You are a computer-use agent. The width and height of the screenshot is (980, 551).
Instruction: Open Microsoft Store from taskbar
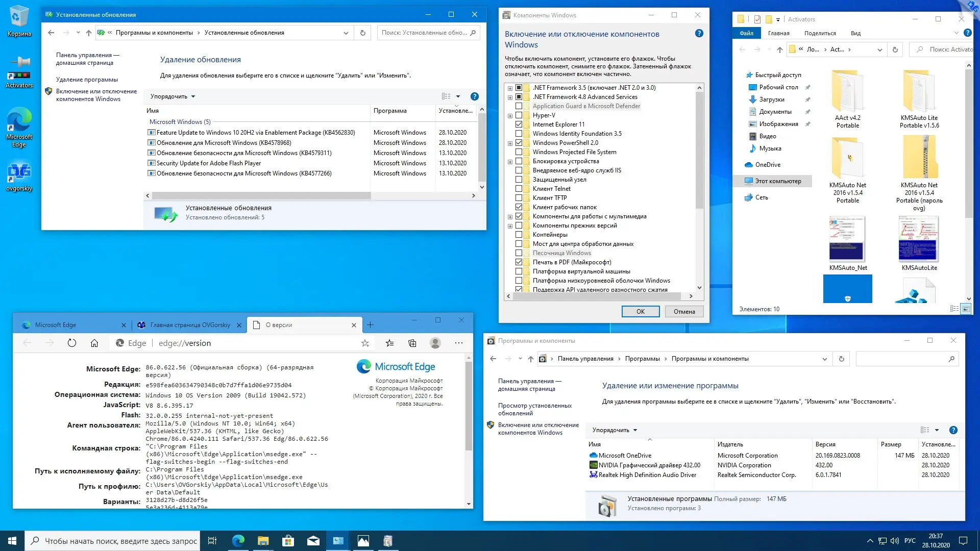288,541
